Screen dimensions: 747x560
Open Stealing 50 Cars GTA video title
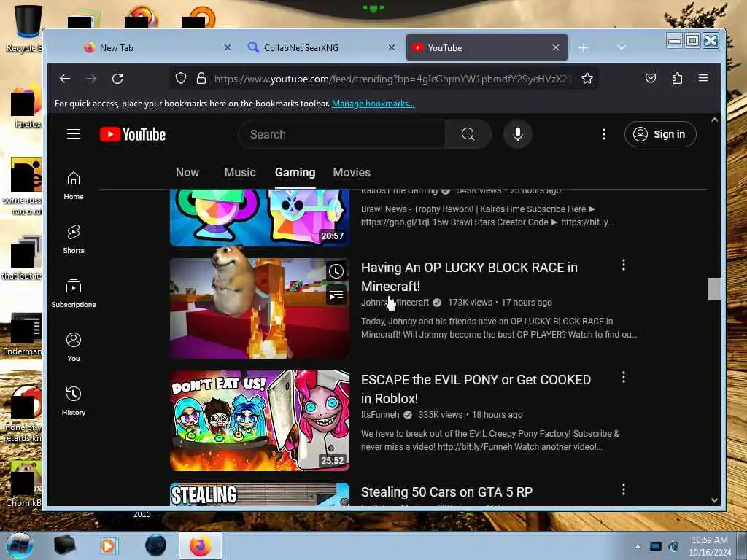pyautogui.click(x=446, y=492)
